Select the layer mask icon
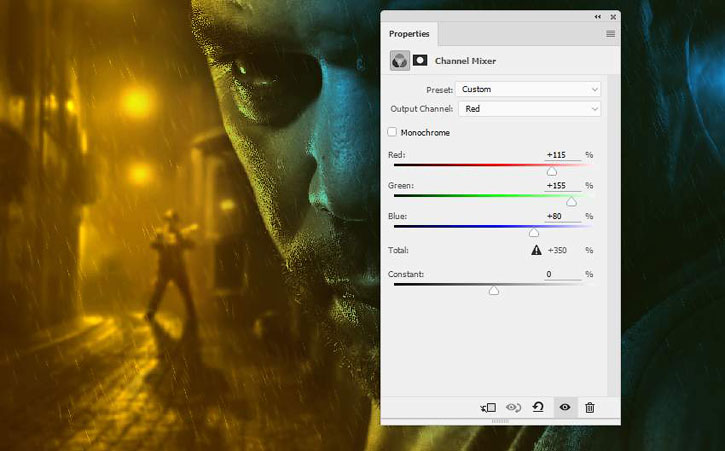 pyautogui.click(x=420, y=60)
